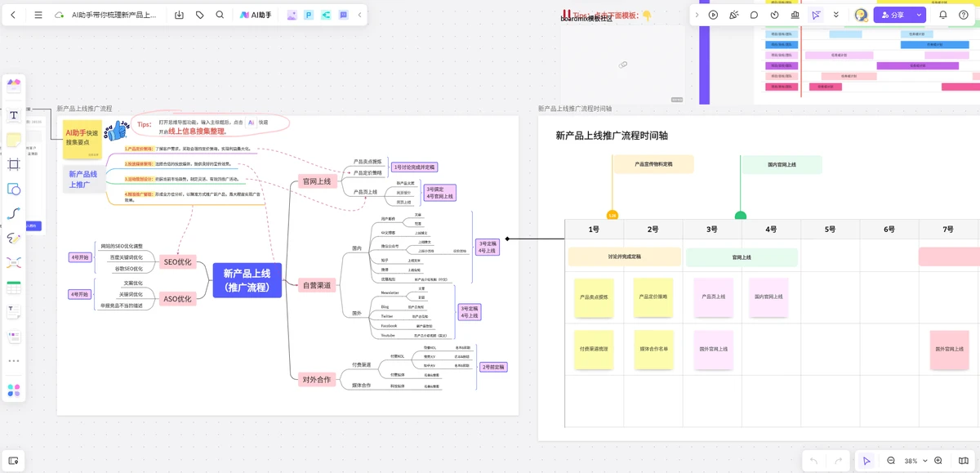Start presentation play mode
Viewport: 980px width, 473px height.
pos(713,15)
